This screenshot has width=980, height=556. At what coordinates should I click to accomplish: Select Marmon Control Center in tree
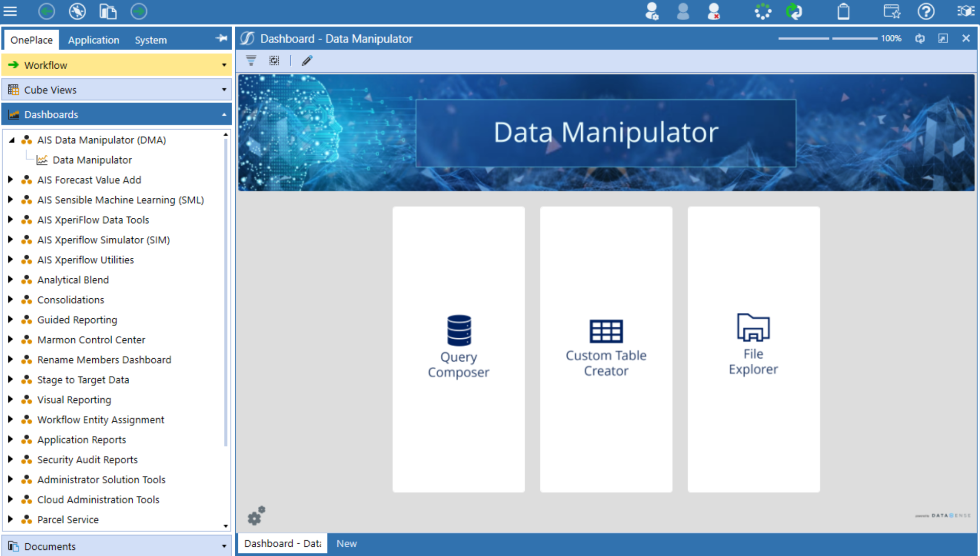click(91, 340)
